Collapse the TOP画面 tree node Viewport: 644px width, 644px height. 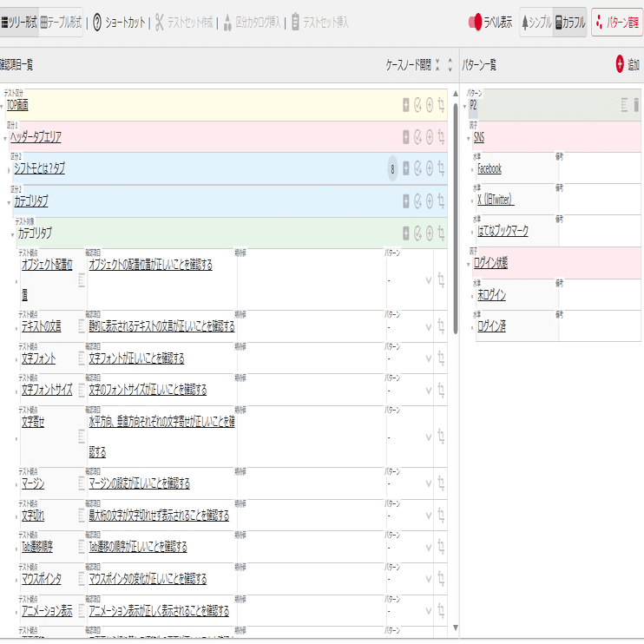pos(2,107)
